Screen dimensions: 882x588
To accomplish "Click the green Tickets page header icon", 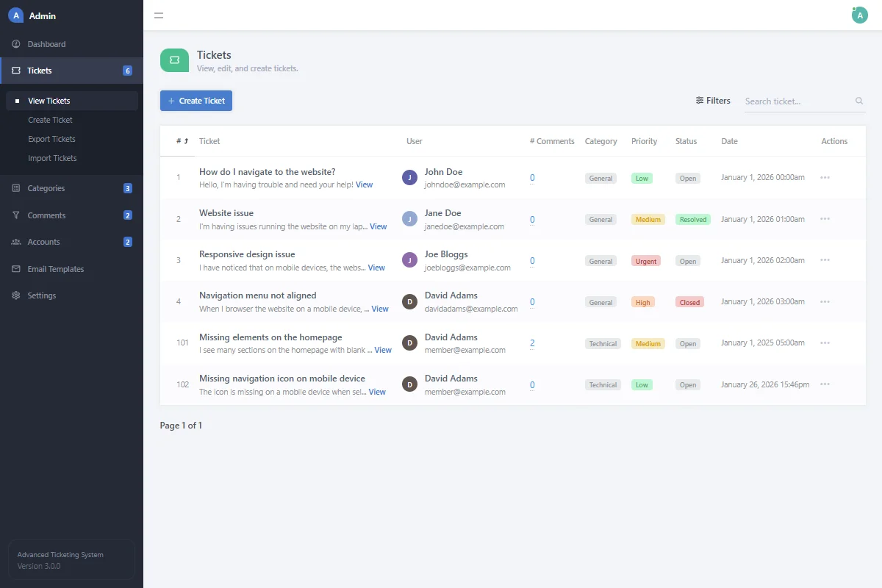I will point(174,60).
